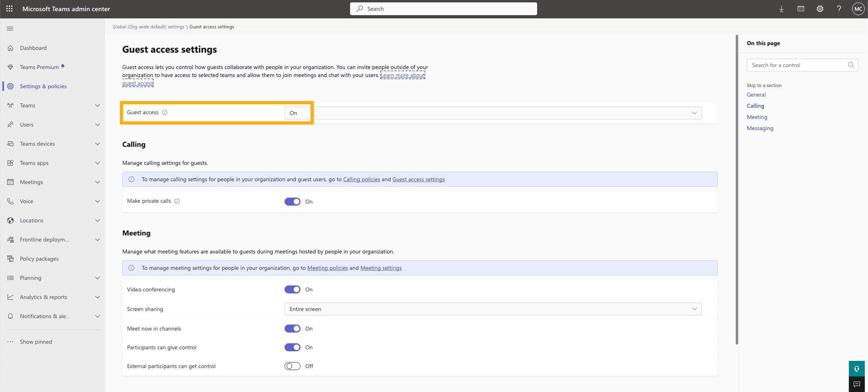Click the Teams people icon in sidebar
Screen dimensions: 868x392
(10, 105)
